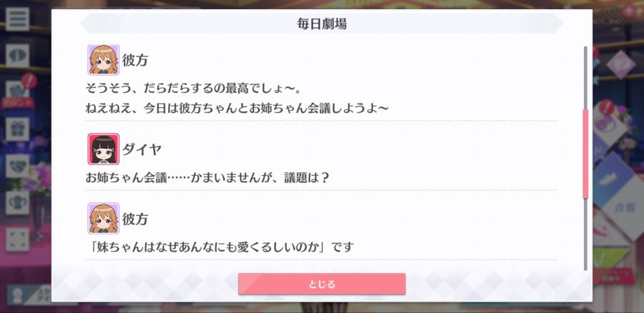
Task: Select the blue shoe training tile
Action: [616, 178]
